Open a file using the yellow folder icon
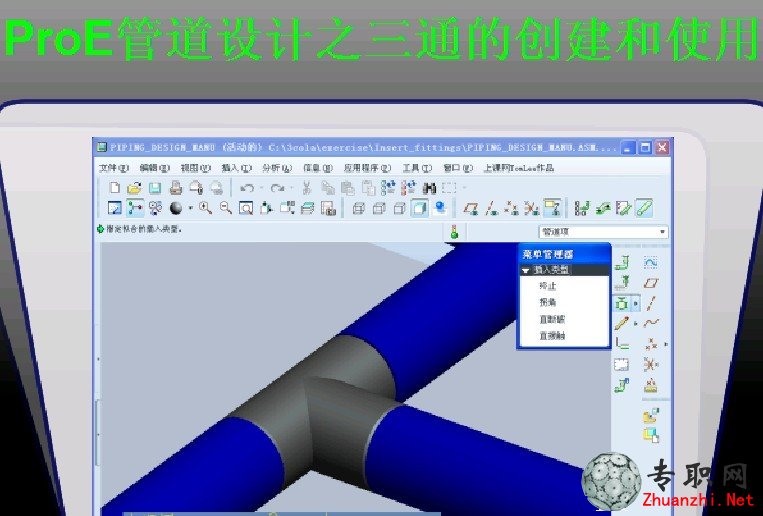Image resolution: width=763 pixels, height=516 pixels. [134, 187]
